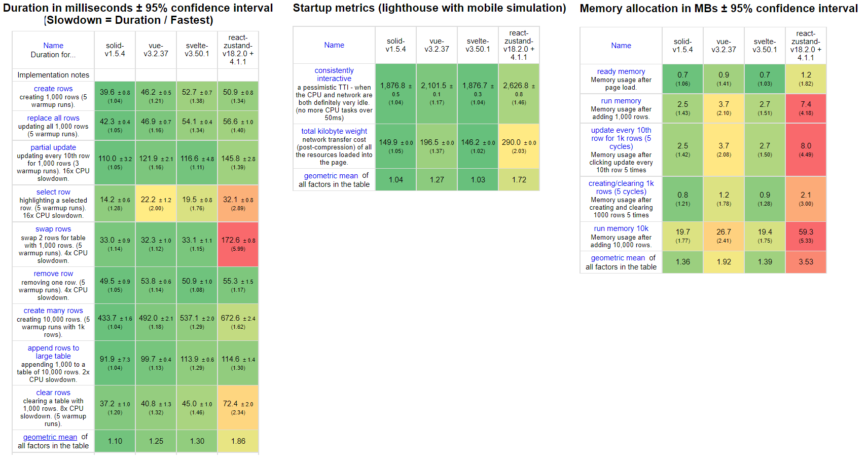This screenshot has width=868, height=464.
Task: Open the 'consistently interactive' link
Action: coord(334,74)
